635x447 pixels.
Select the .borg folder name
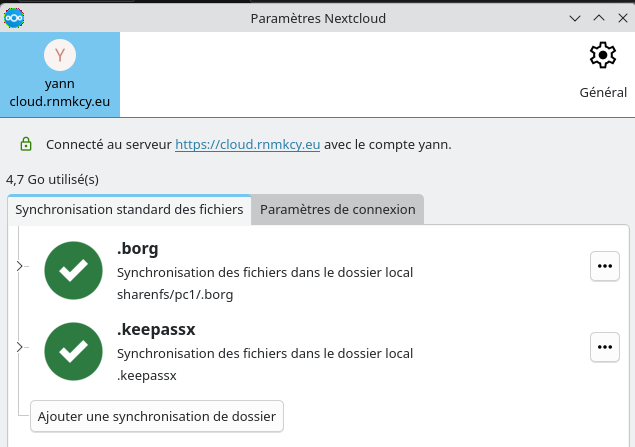click(x=138, y=249)
